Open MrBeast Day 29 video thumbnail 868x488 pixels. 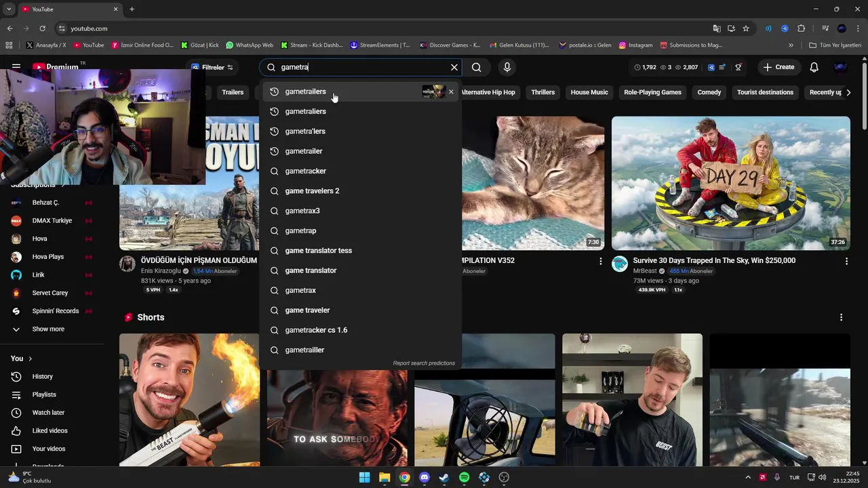730,183
